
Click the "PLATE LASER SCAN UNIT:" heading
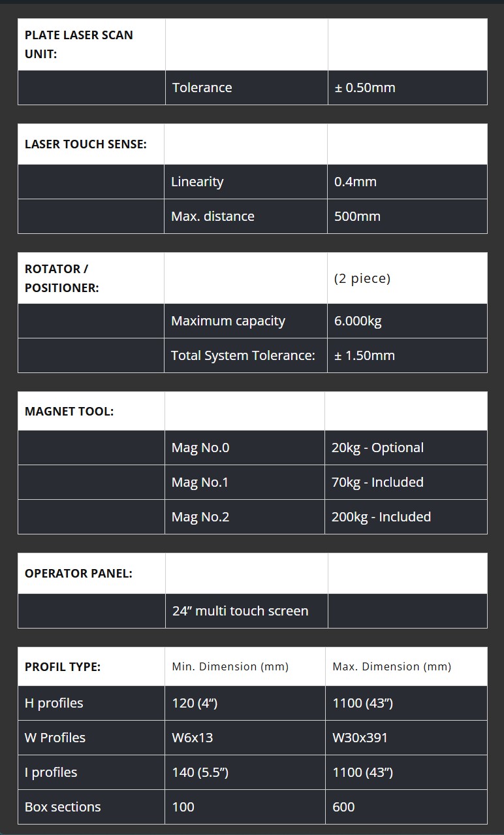pos(78,44)
